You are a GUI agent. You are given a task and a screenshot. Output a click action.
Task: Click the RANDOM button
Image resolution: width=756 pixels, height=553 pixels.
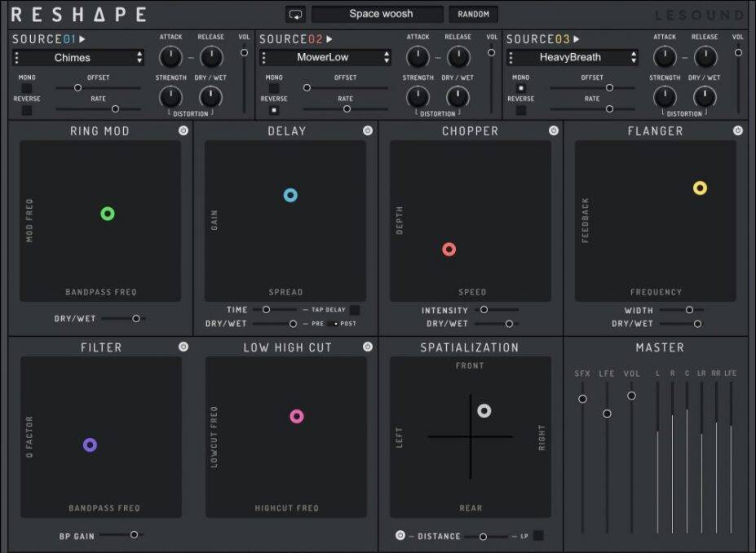pyautogui.click(x=473, y=15)
